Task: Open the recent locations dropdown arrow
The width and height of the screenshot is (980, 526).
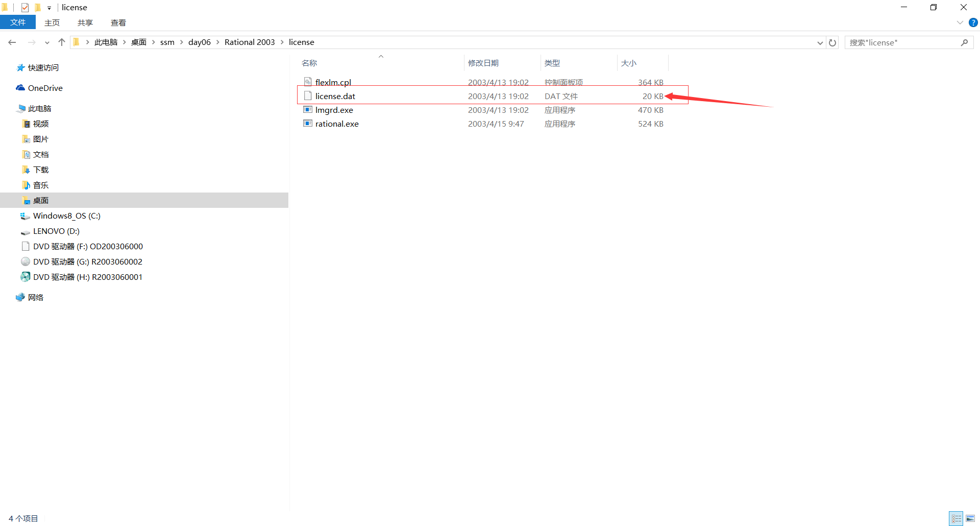Action: (47, 43)
